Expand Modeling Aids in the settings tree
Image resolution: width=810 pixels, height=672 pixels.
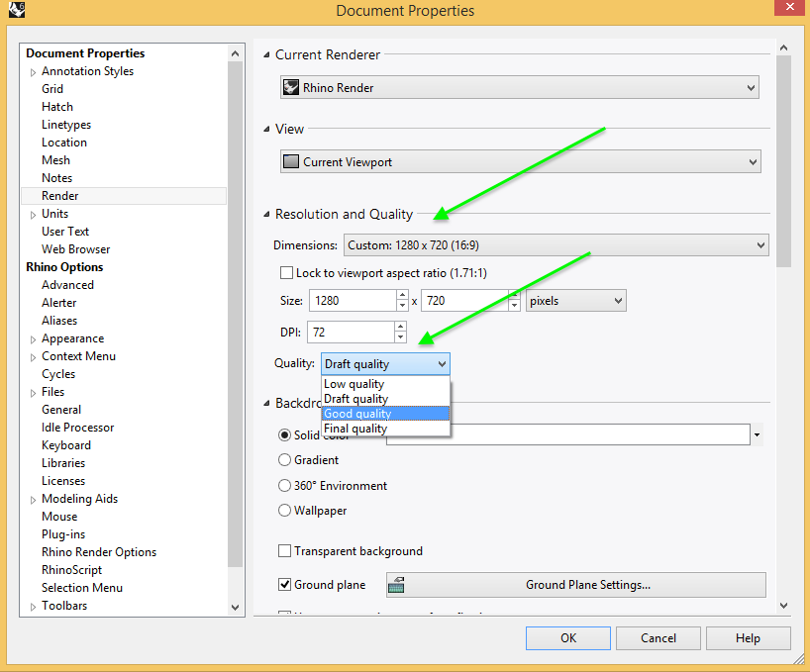(x=31, y=498)
